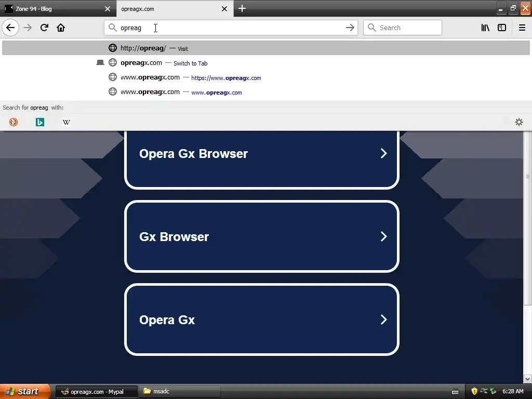Open search settings gear
Viewport: 532px width, 399px height.
[519, 122]
